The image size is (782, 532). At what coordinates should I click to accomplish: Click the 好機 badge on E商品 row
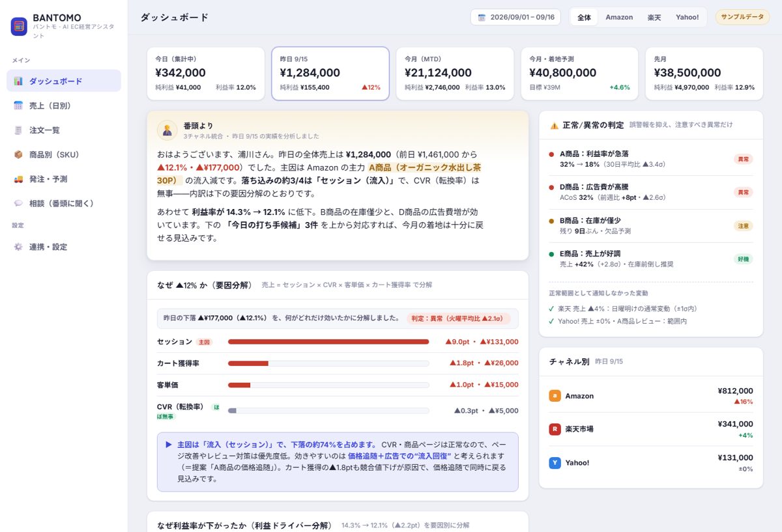[x=744, y=259]
